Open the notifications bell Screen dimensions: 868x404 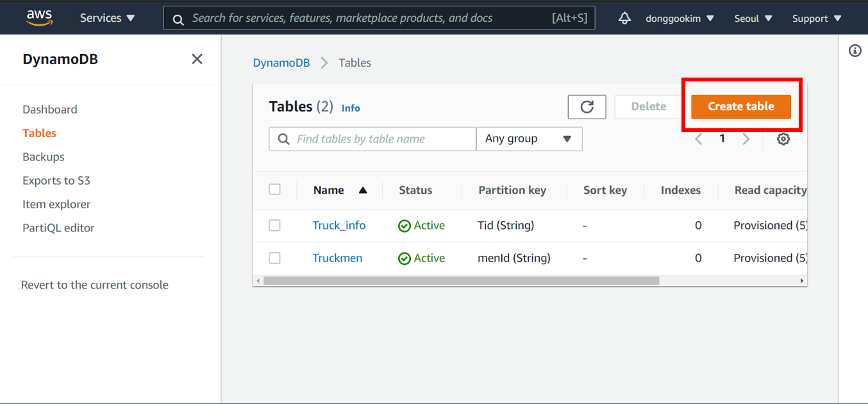click(624, 18)
